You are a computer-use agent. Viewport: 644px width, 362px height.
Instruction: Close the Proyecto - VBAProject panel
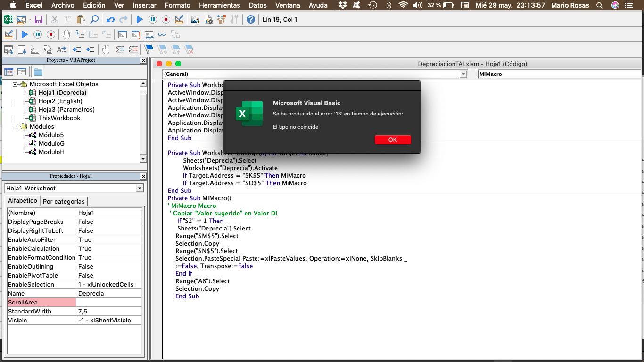[144, 60]
